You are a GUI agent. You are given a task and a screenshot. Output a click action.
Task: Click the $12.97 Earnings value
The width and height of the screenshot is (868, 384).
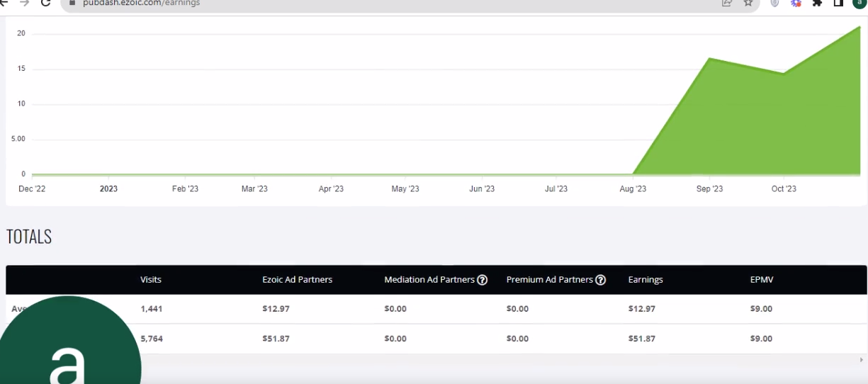point(641,309)
